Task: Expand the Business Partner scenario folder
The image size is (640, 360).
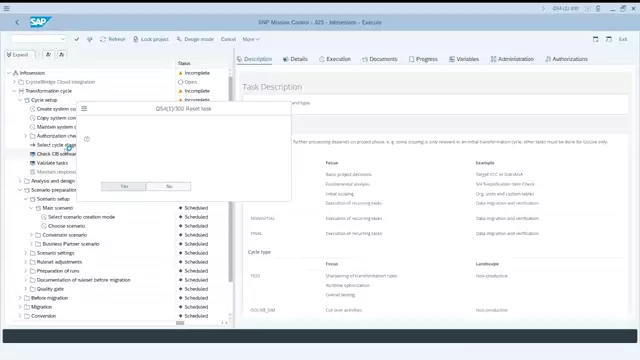Action: 31,244
